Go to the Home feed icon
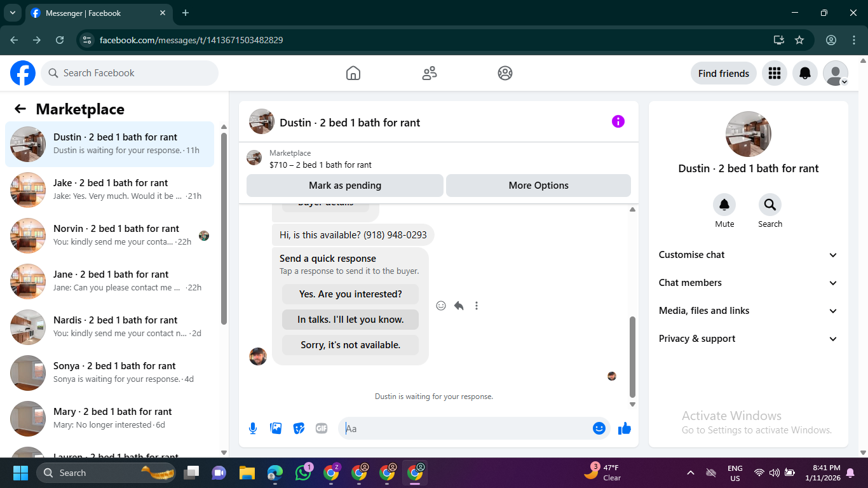This screenshot has height=488, width=868. coord(353,73)
